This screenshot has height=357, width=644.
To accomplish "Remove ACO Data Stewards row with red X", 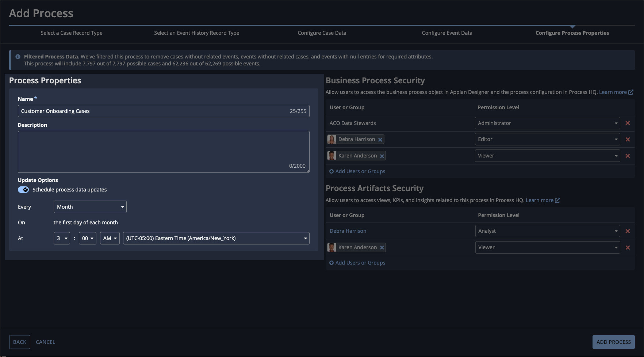I will coord(628,123).
